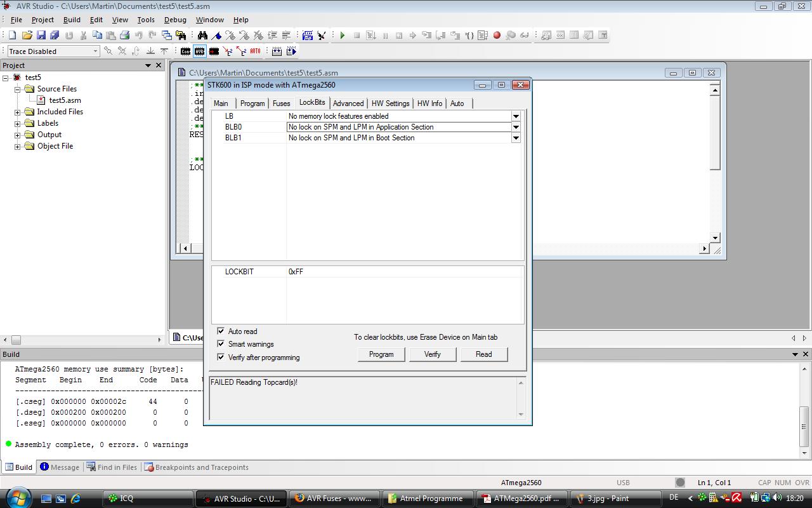Uncheck the Auto read checkbox
812x508 pixels.
coord(221,331)
